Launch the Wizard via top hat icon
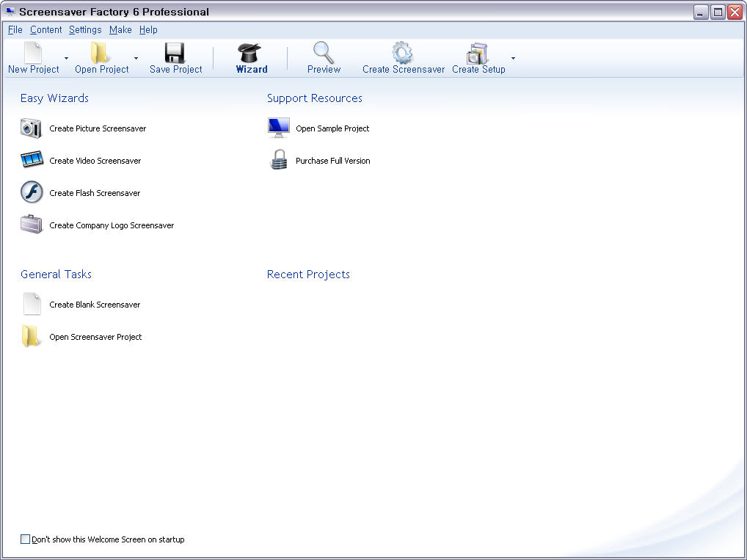 point(250,52)
